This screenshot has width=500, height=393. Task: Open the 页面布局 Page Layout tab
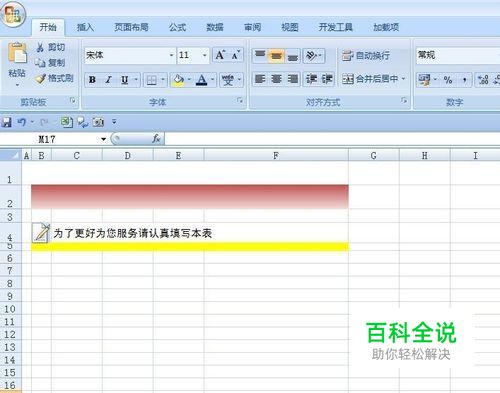tap(131, 27)
